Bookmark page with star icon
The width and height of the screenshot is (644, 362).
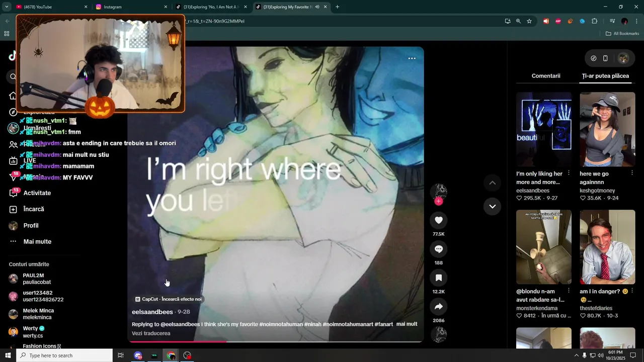(529, 21)
